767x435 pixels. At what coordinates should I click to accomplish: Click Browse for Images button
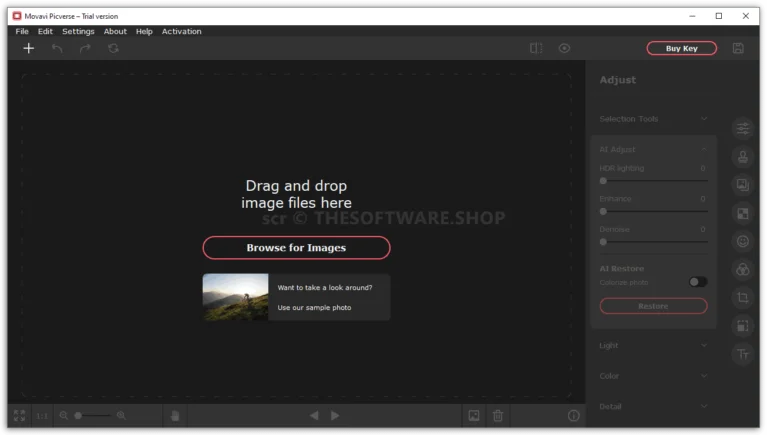coord(296,248)
